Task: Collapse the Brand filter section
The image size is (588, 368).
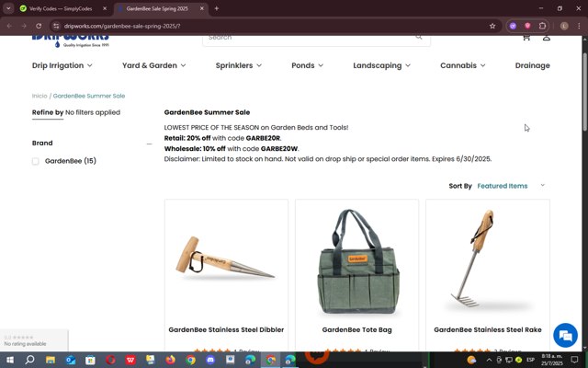Action: click(x=149, y=144)
